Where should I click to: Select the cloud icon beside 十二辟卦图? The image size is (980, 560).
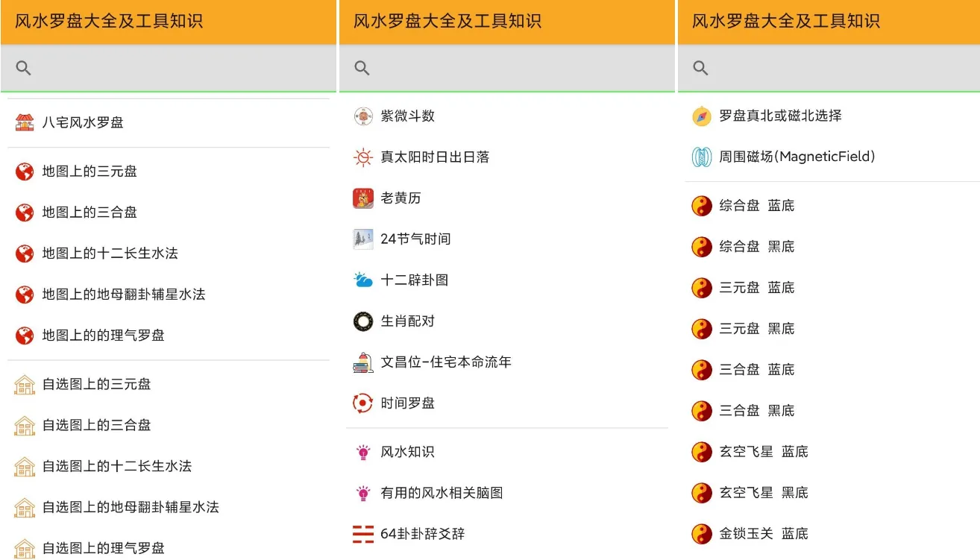tap(363, 280)
